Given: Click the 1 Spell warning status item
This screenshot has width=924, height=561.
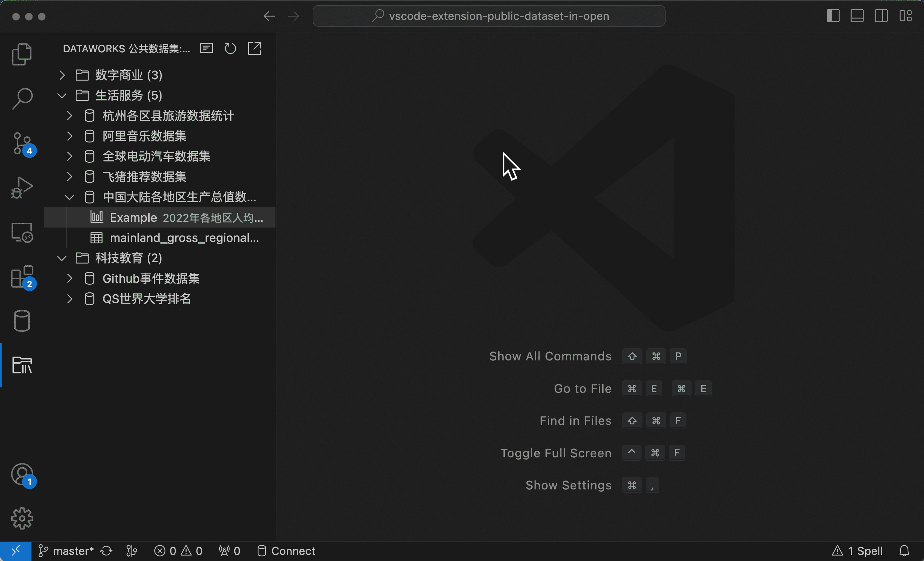Looking at the screenshot, I should coord(857,551).
